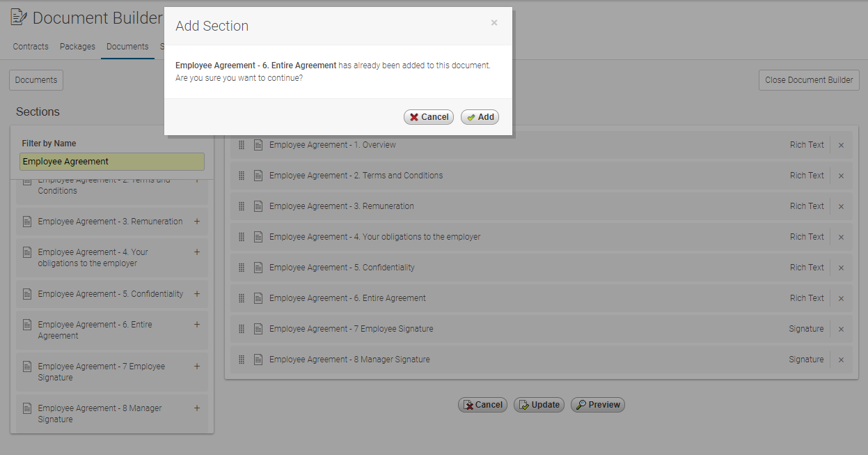Viewport: 868px width, 455px height.
Task: Delete the 7 Employee Signature row
Action: coord(841,330)
